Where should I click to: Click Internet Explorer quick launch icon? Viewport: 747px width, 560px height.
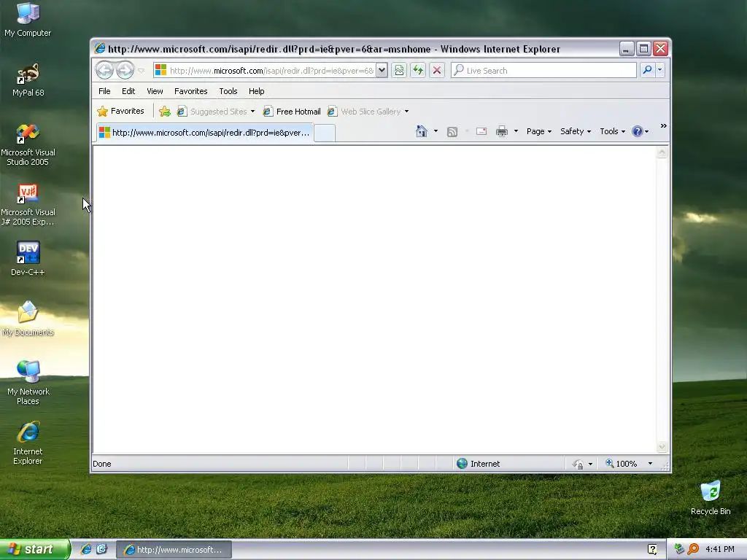86,549
